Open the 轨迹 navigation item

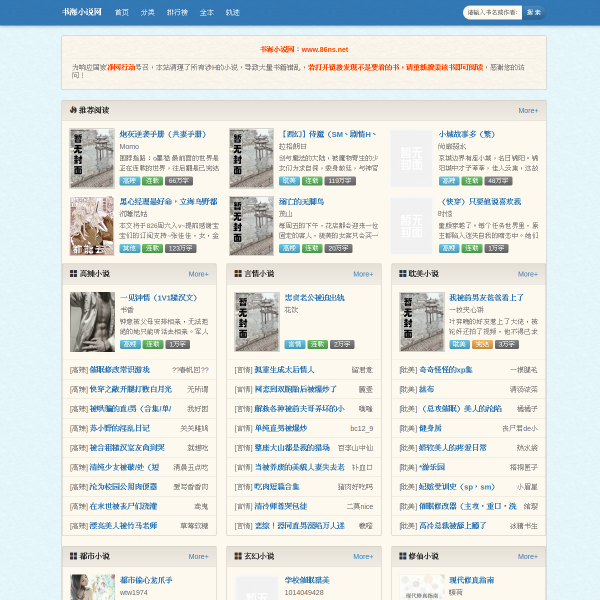pos(232,13)
